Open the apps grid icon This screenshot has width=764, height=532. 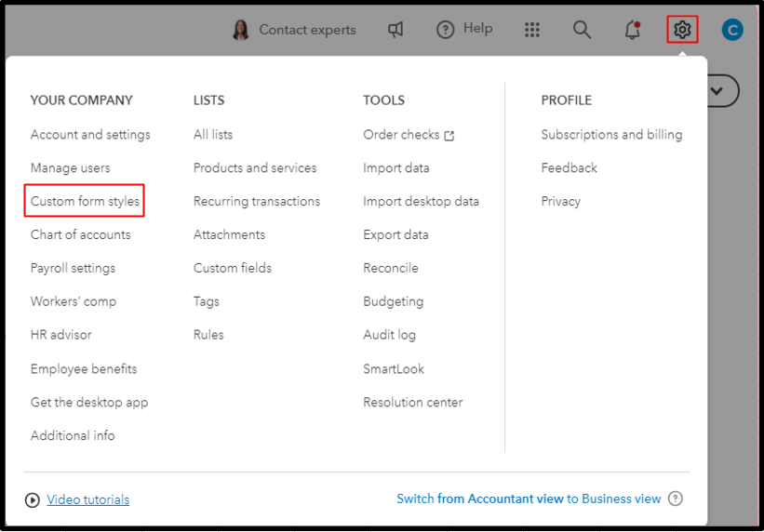pyautogui.click(x=532, y=30)
